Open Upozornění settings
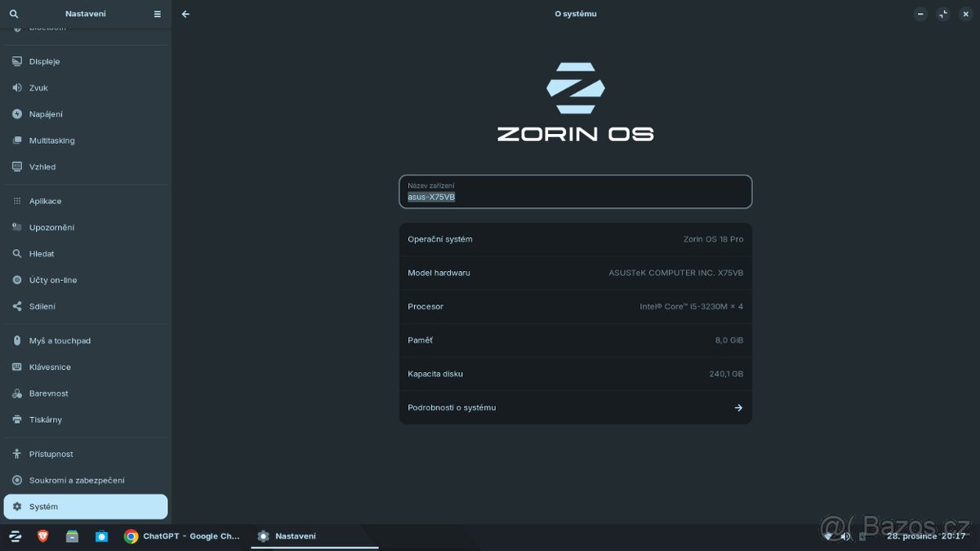This screenshot has height=551, width=980. [x=86, y=227]
